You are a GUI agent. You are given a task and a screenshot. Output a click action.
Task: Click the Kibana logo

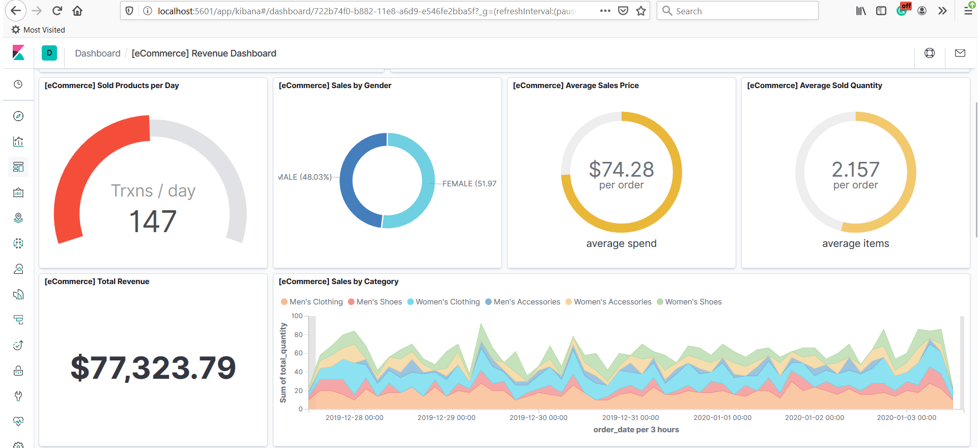point(18,53)
